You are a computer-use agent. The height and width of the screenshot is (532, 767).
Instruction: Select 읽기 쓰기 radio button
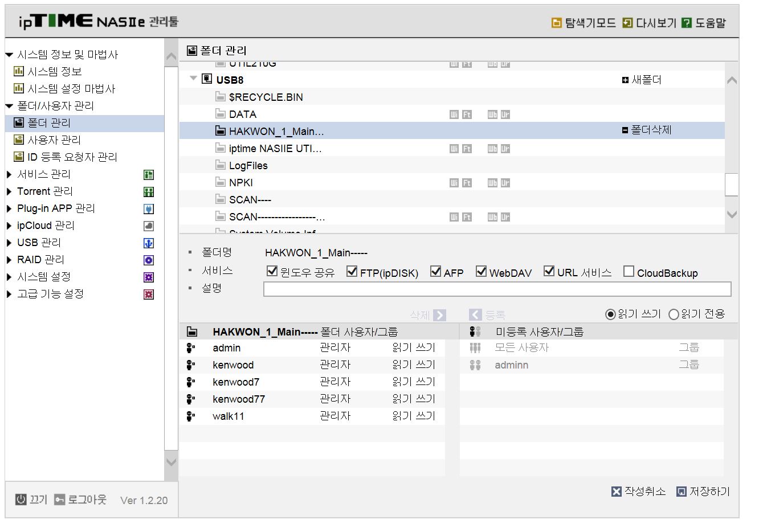(611, 314)
